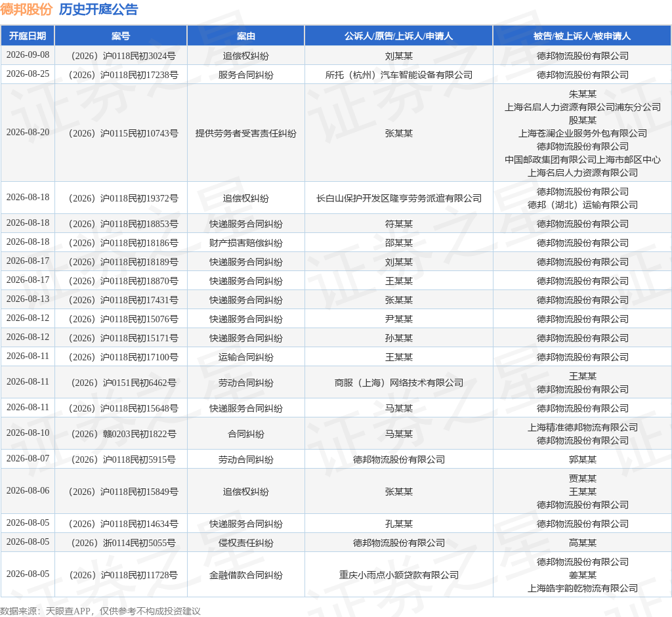The image size is (672, 617).
Task: Click defendant 中国邮政集团有限公司上海市邮区中心
Action: pyautogui.click(x=583, y=160)
